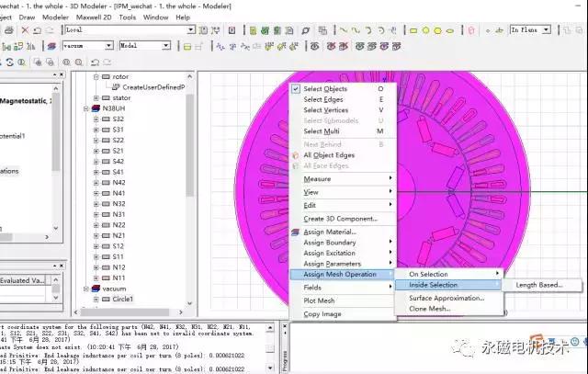
Task: Switch selection mode to Select Edges
Action: click(325, 99)
